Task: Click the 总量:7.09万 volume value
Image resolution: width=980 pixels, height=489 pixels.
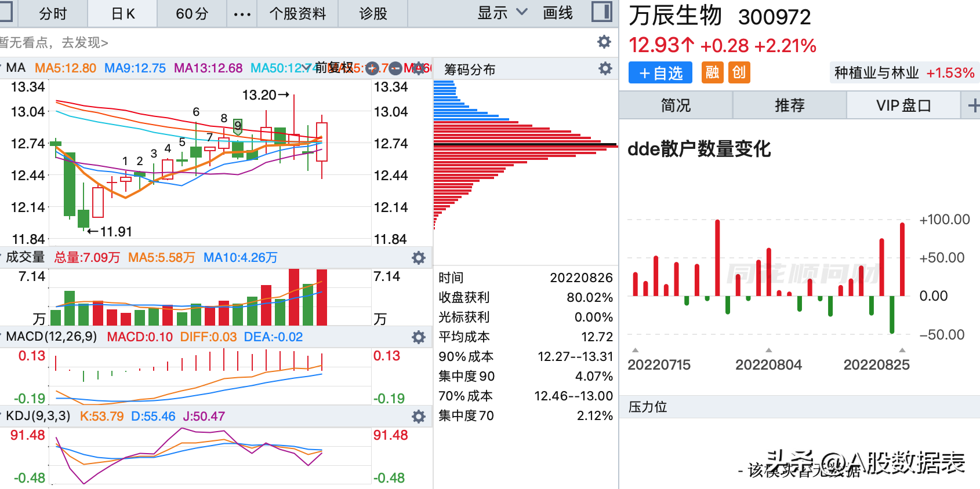Action: 87,257
